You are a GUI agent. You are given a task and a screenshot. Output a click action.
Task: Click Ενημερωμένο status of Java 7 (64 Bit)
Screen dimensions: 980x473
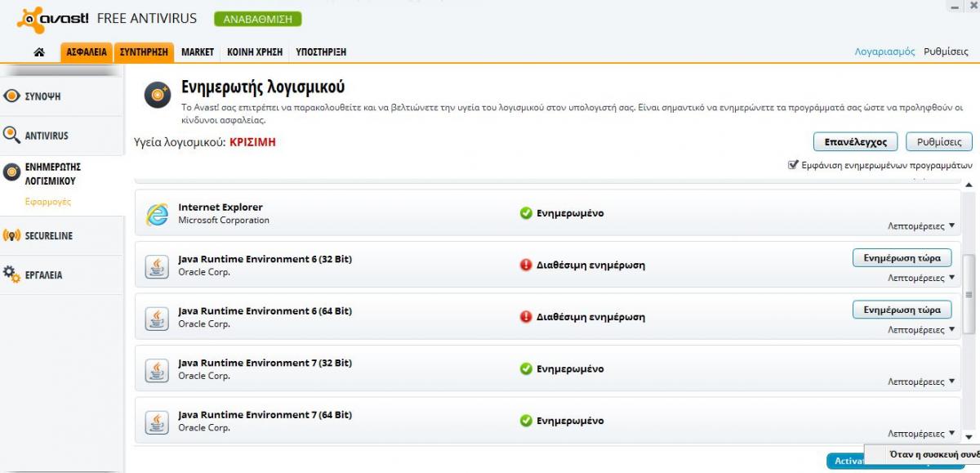coord(570,422)
